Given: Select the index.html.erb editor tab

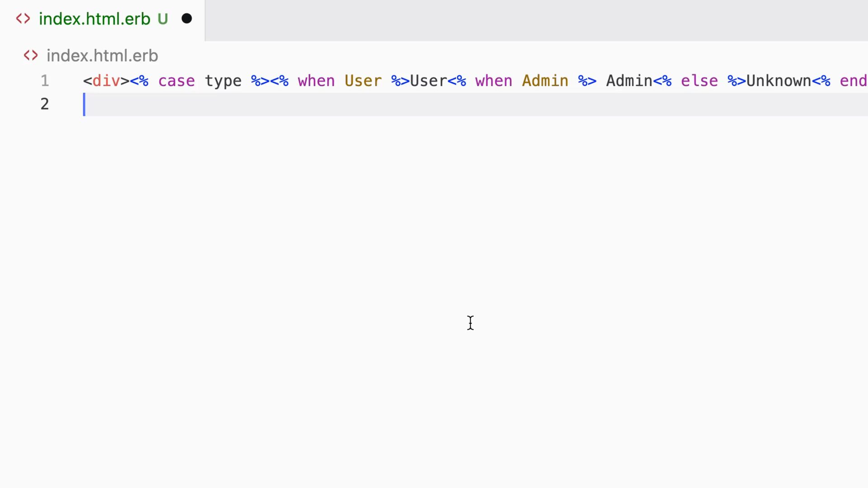Looking at the screenshot, I should [94, 19].
